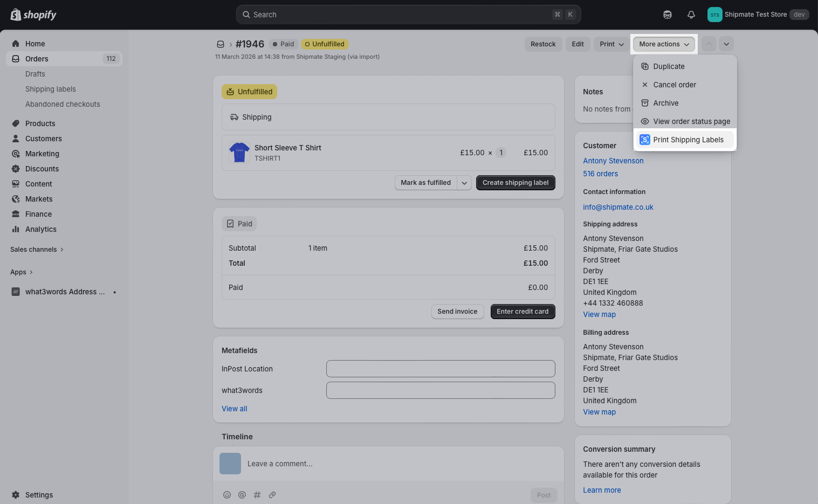The height and width of the screenshot is (504, 818).
Task: Expand the Mark as fulfilled dropdown arrow
Action: pos(464,183)
